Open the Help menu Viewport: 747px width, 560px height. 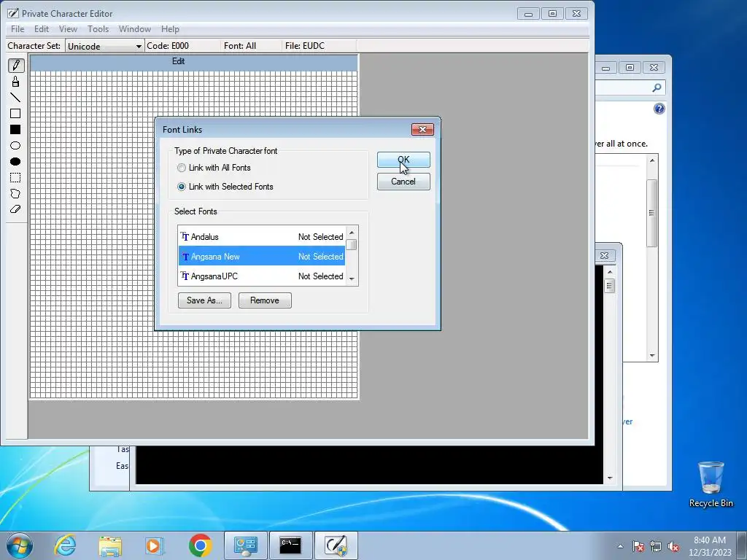tap(170, 29)
